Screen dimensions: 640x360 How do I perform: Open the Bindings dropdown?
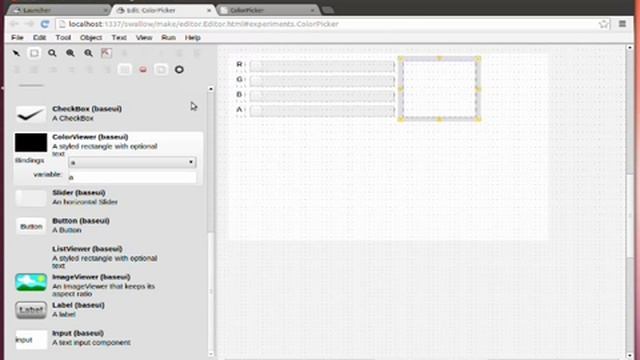tap(132, 162)
